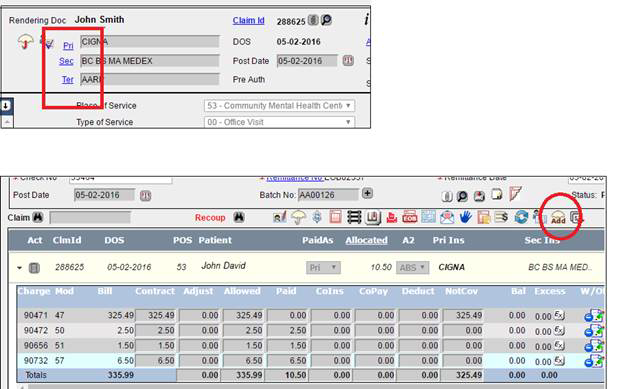Click the blue refresh arrows icon
The height and width of the screenshot is (389, 623).
click(521, 217)
